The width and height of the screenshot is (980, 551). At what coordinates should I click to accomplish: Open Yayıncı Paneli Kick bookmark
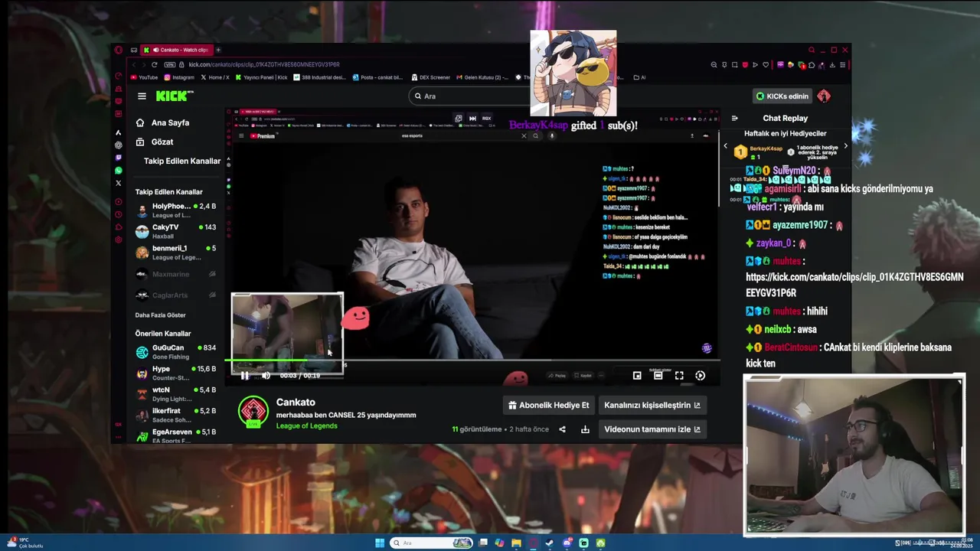click(261, 77)
